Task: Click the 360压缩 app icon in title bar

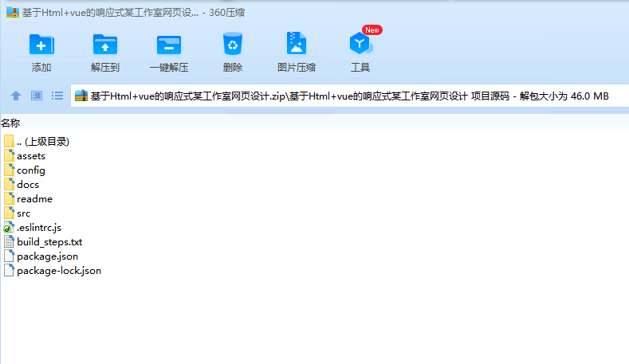Action: 13,13
